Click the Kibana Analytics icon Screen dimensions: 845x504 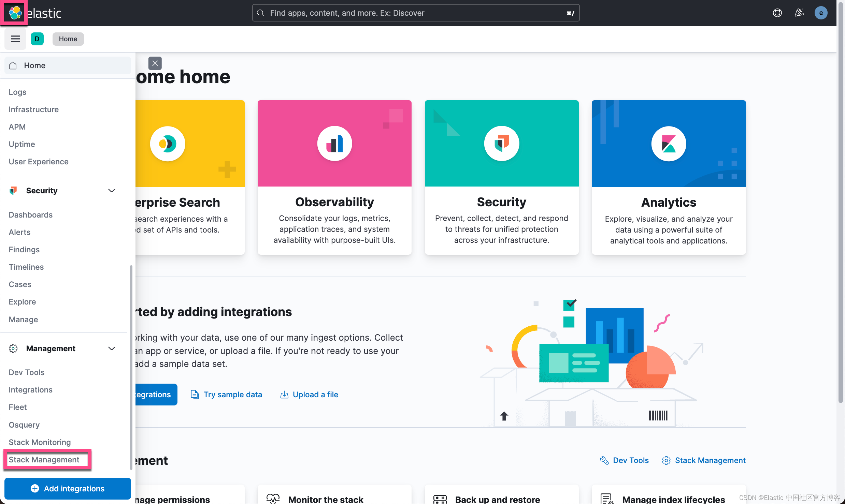pos(668,144)
